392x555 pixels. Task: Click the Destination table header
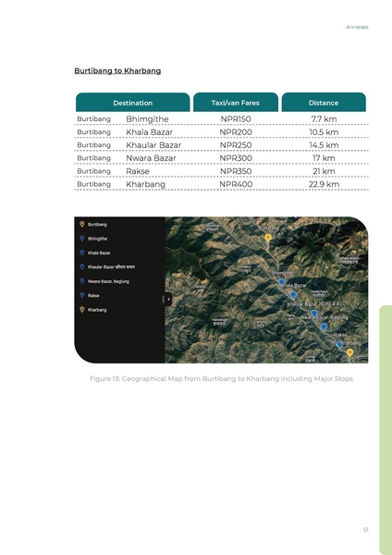[133, 103]
